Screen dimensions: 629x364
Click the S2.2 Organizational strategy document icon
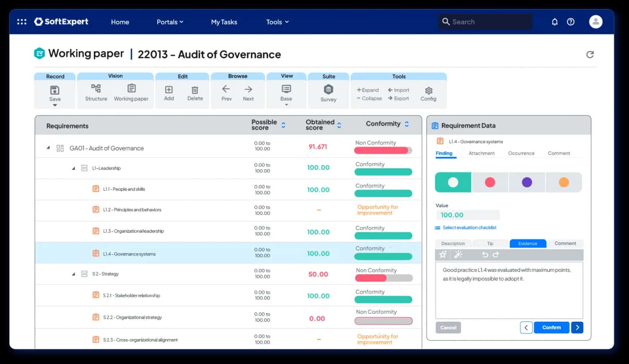[x=96, y=317]
